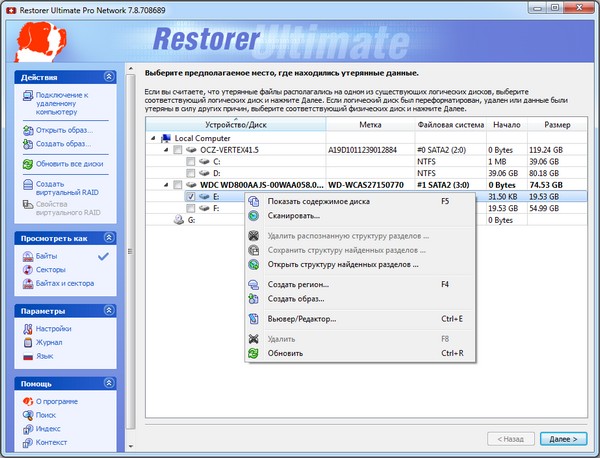The image size is (600, 458).
Task: Click the Обновить context menu icon
Action: [x=253, y=353]
